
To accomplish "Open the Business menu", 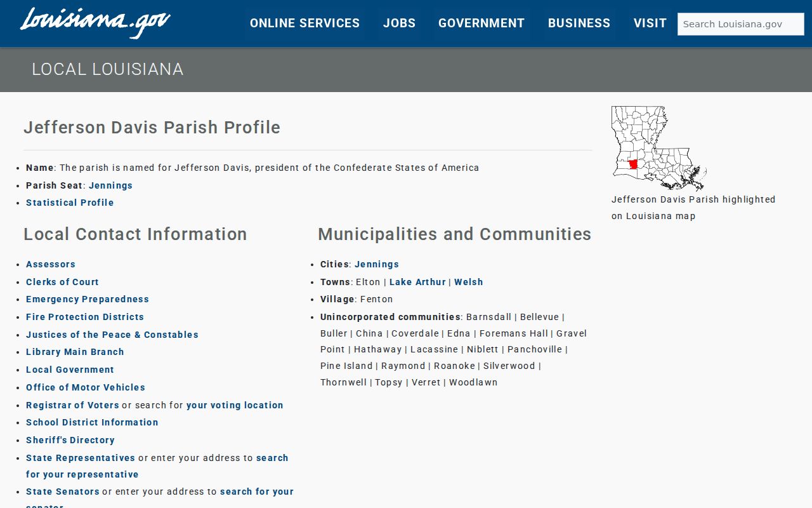I will pyautogui.click(x=579, y=23).
